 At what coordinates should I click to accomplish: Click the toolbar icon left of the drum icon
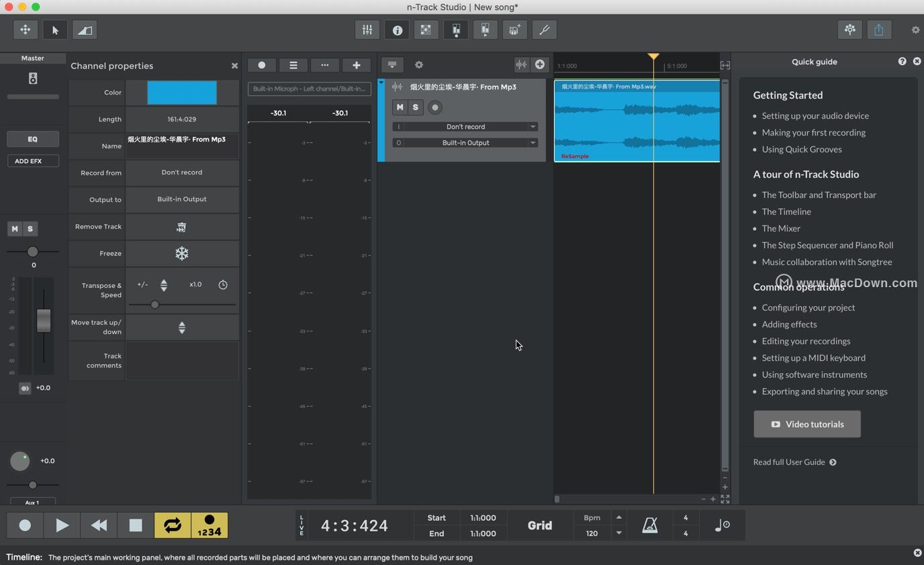(x=485, y=30)
